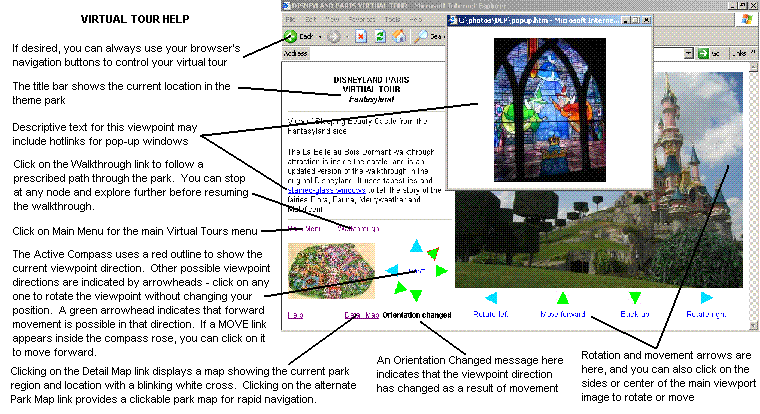Viewport: 760px width, 414px height.
Task: Follow the Walkthrough link
Action: 358,228
